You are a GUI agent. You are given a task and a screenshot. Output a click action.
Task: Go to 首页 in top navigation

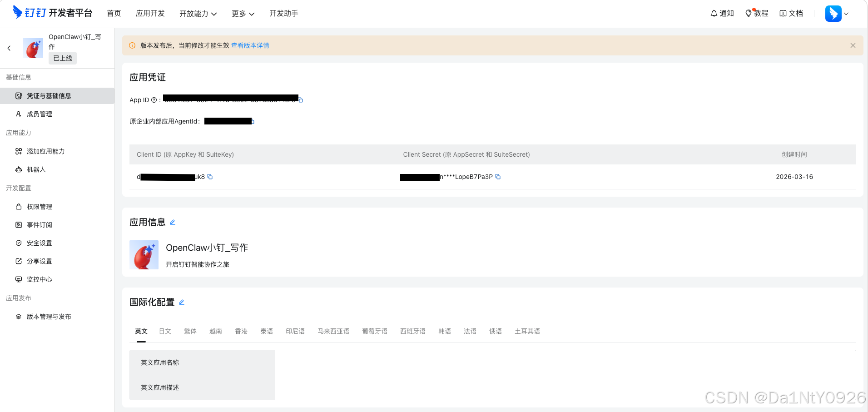pos(114,13)
